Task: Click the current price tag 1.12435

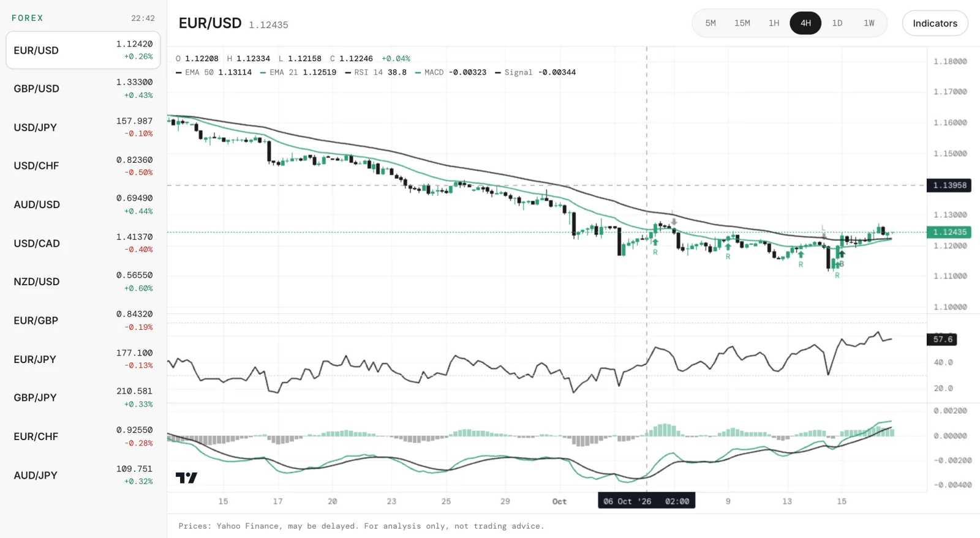Action: point(949,232)
